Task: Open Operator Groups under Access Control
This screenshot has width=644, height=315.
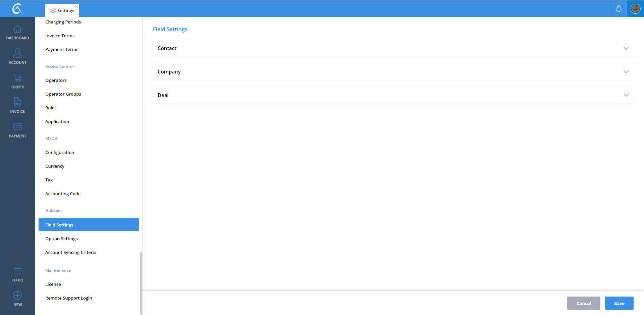Action: point(63,94)
